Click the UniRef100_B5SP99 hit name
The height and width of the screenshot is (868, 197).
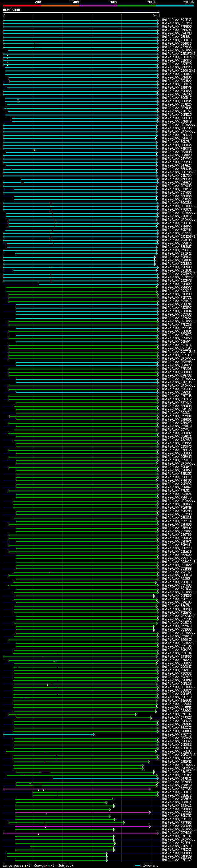(x=176, y=568)
